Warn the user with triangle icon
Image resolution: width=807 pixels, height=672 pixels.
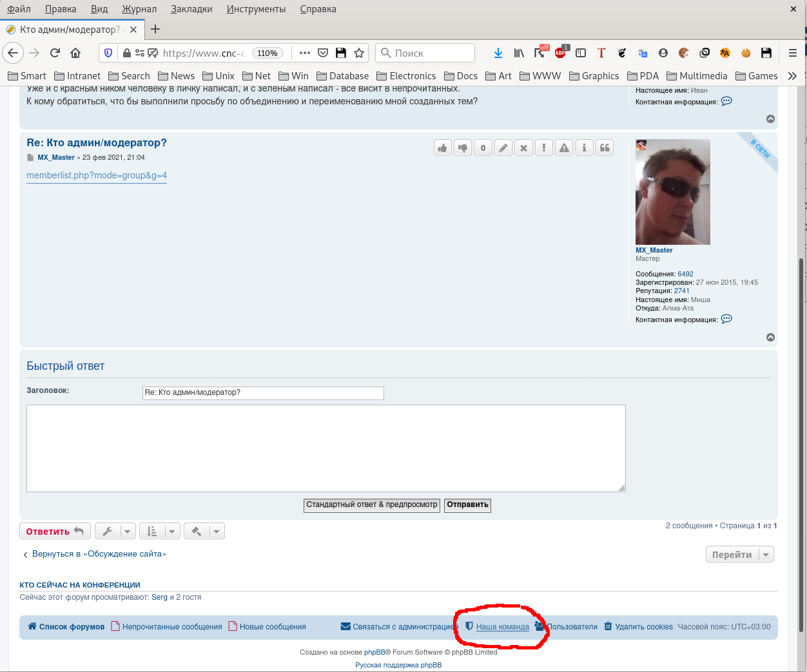pos(564,148)
